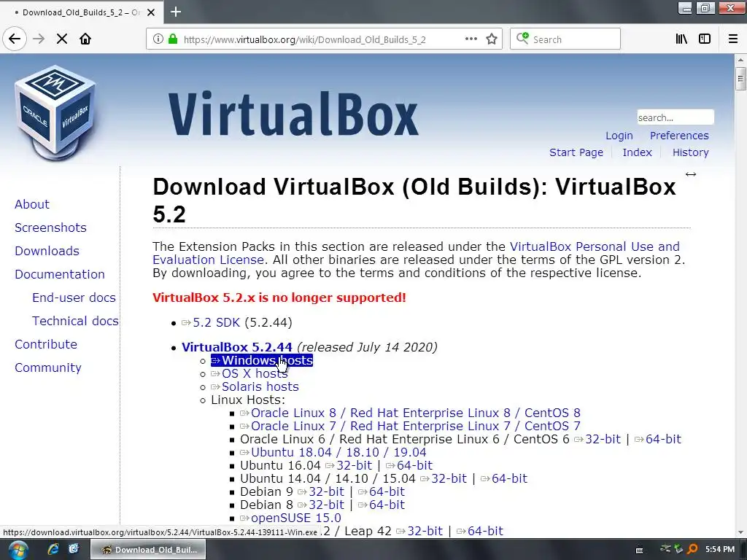Open Oracle Linux 8 / CentOS 8 download
Screen dimensions: 747x560
[x=410, y=413]
